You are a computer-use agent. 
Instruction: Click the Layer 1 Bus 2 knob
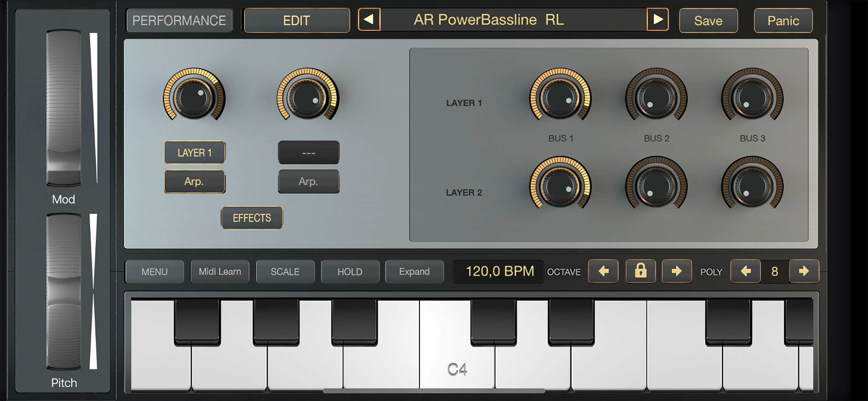click(656, 98)
